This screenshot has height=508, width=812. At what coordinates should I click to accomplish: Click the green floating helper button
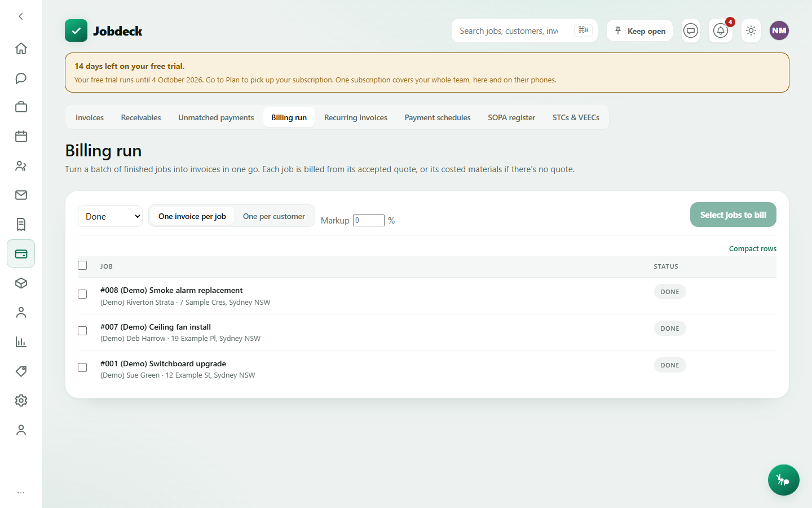coord(783,480)
